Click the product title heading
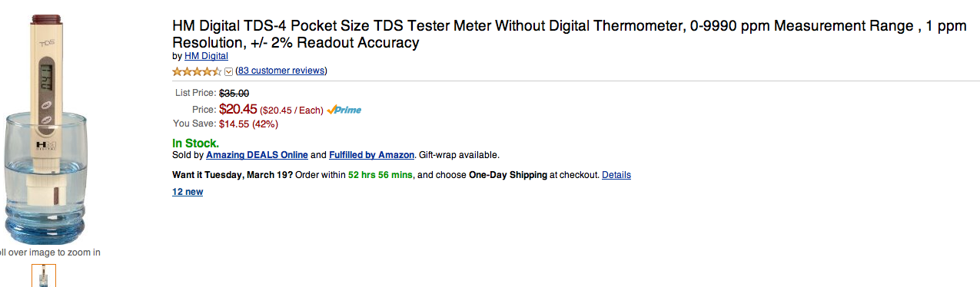The height and width of the screenshot is (287, 980). [569, 35]
